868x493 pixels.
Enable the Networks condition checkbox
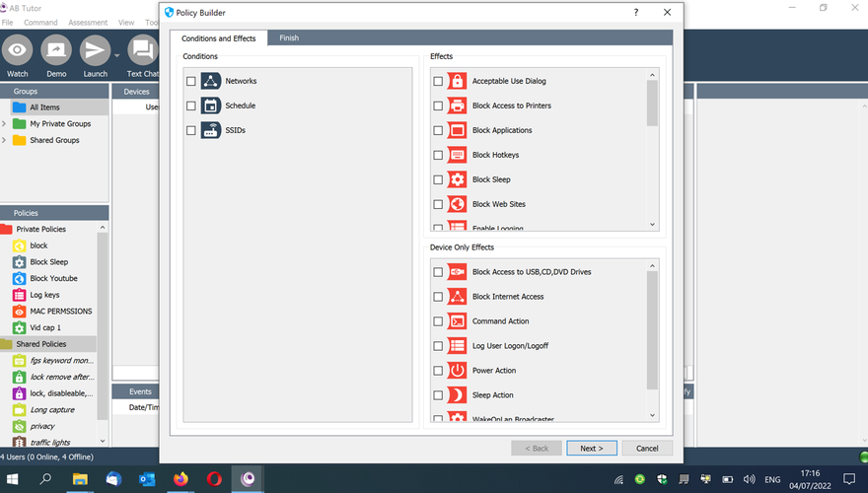tap(191, 81)
